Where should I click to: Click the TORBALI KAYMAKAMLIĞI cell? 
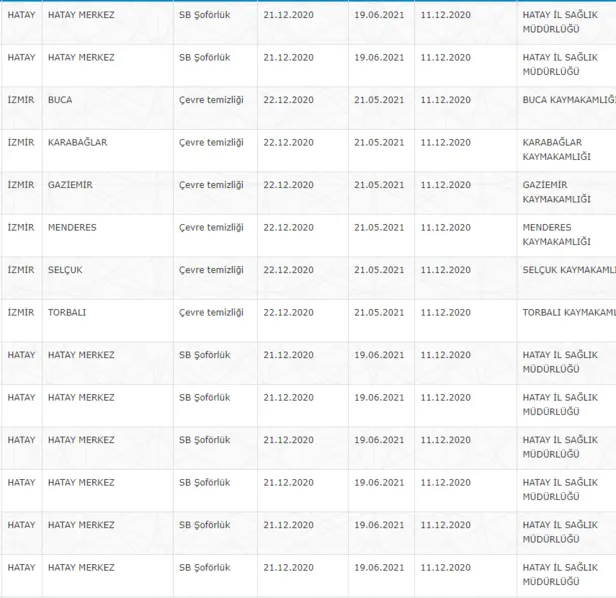(x=568, y=312)
